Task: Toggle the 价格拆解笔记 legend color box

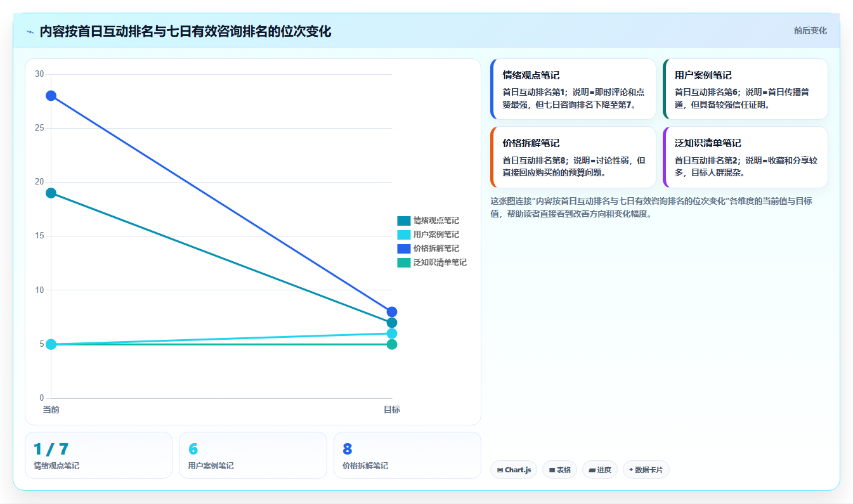Action: tap(404, 249)
